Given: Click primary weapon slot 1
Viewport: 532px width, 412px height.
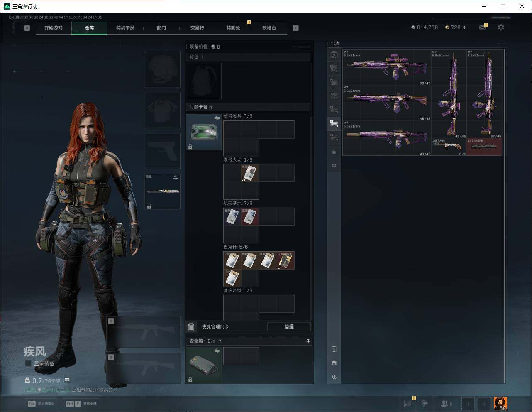Looking at the screenshot, I should 143,332.
